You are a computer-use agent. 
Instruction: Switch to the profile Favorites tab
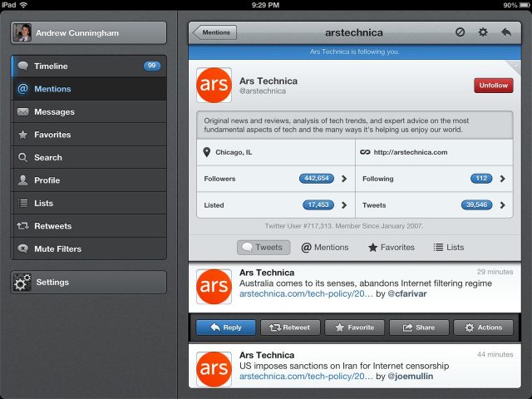[392, 248]
